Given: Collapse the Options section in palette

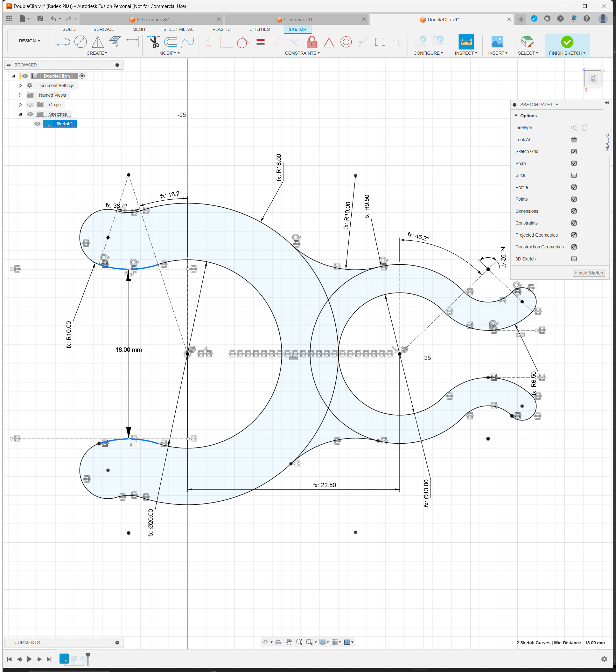Looking at the screenshot, I should 516,116.
